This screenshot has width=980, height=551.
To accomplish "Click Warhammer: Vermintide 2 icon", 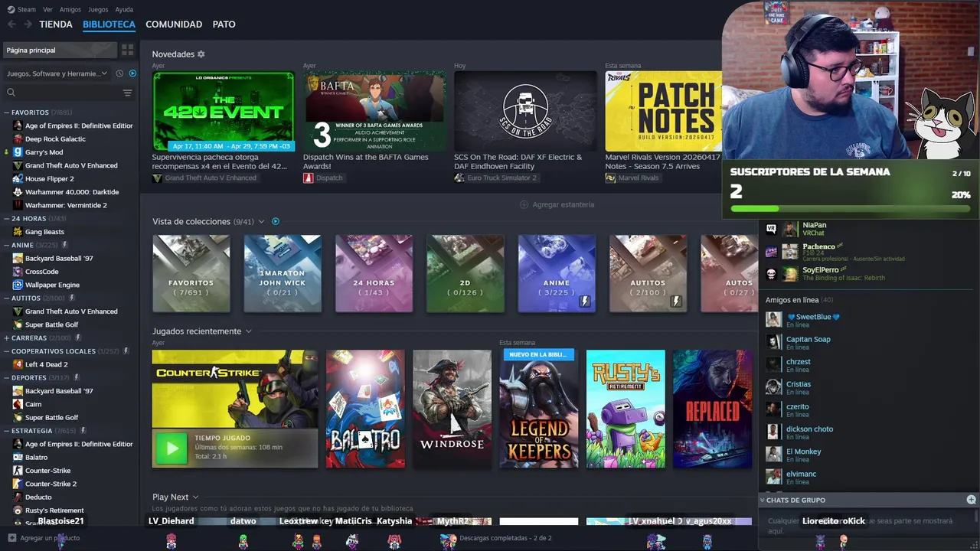I will 18,205.
